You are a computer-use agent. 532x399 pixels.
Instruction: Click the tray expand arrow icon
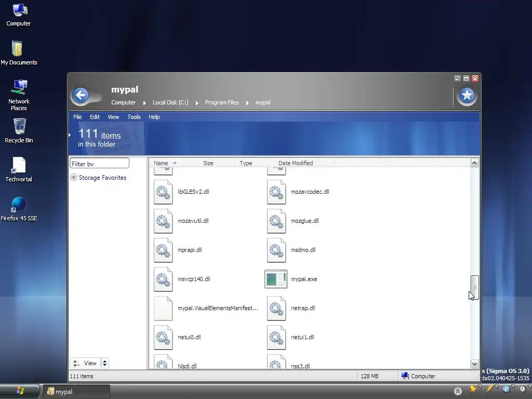coord(458,391)
